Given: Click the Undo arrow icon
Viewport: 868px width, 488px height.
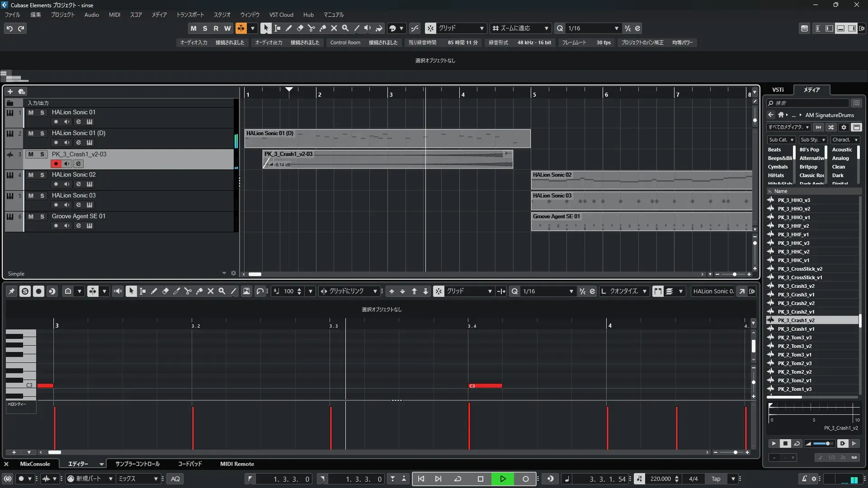Looking at the screenshot, I should click(9, 28).
